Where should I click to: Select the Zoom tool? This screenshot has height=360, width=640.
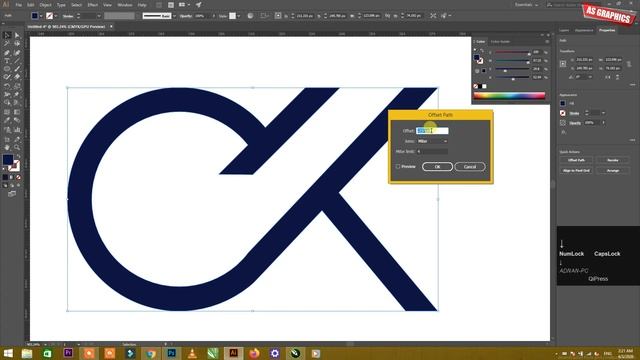pos(17,147)
